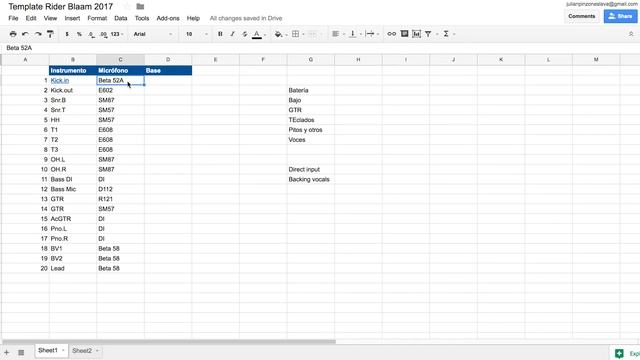Open the Sheet2 tab dropdown arrow
The height and width of the screenshot is (360, 640).
(x=97, y=351)
